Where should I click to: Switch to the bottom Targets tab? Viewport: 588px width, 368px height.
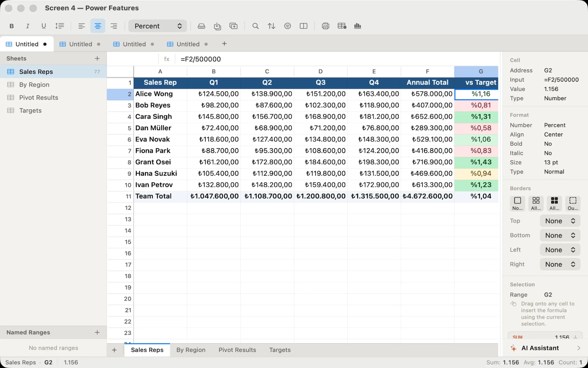[x=280, y=350]
